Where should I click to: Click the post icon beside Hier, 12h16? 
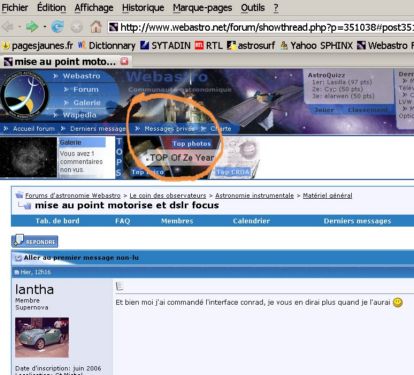click(16, 272)
